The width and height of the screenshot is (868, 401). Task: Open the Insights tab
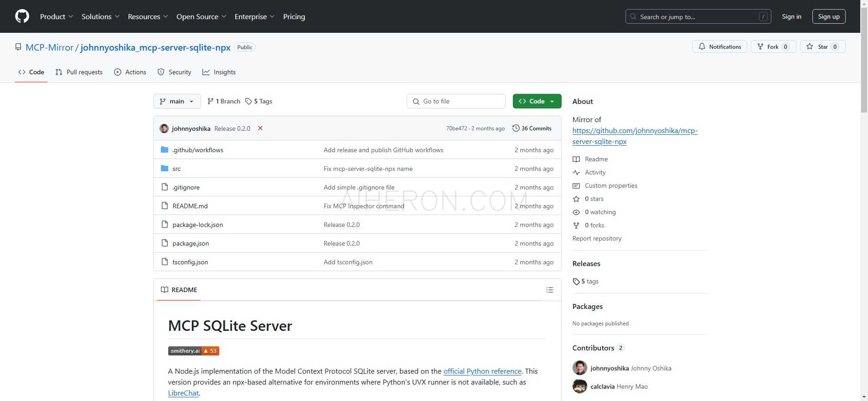[219, 72]
